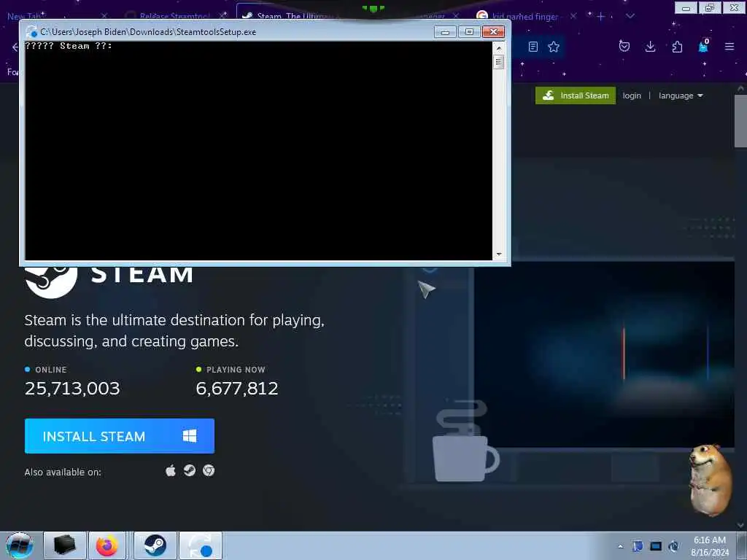This screenshot has width=747, height=560.
Task: Minimize the SteamtoolsSetup console window
Action: coord(446,32)
